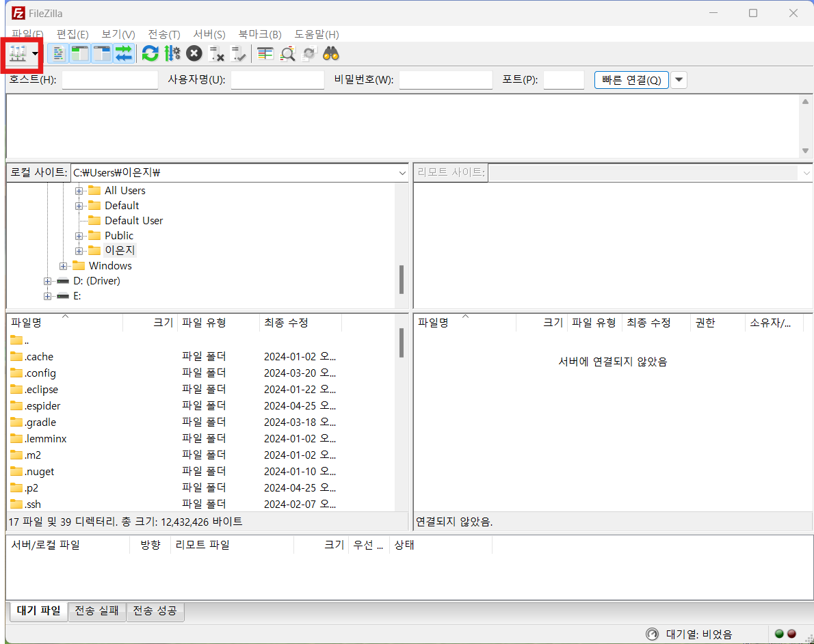Toggle the remote directory tree icon

[x=102, y=53]
